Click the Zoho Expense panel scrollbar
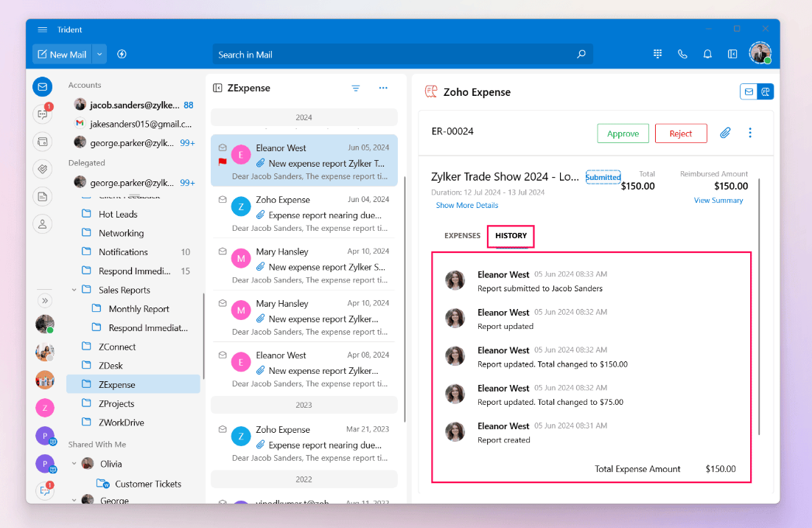This screenshot has width=812, height=528. point(760,307)
